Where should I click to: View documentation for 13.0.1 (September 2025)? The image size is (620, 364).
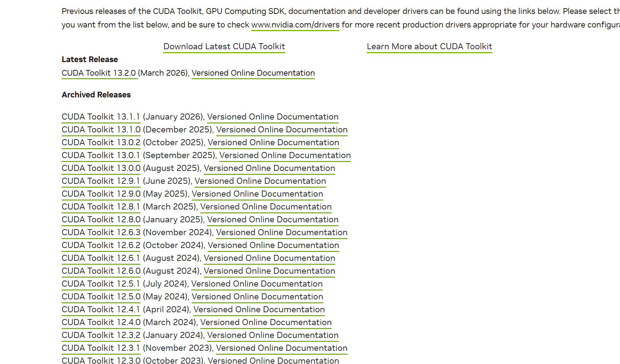[x=285, y=156]
